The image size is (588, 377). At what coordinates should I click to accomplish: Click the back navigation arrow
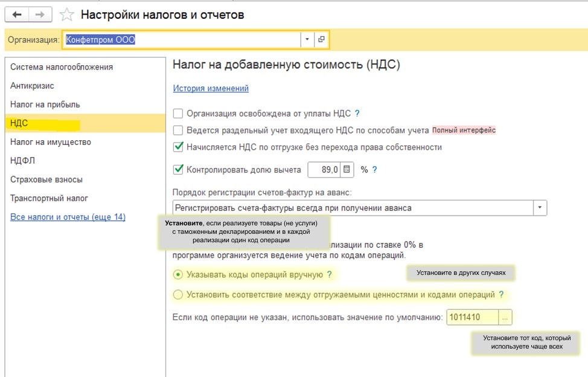pos(17,14)
